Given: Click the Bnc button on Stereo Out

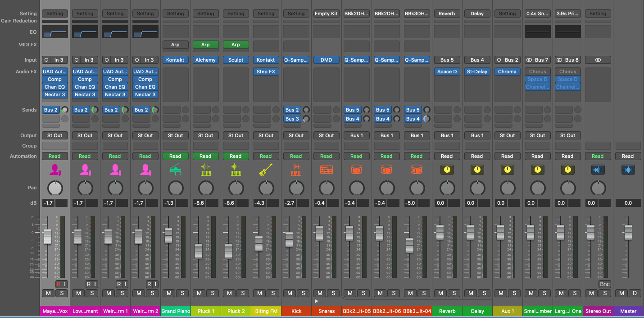Looking at the screenshot, I should click(604, 284).
